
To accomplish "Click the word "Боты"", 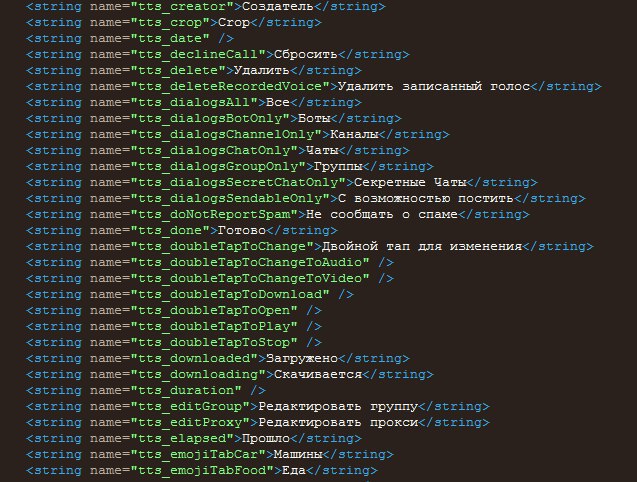I will coord(314,119).
